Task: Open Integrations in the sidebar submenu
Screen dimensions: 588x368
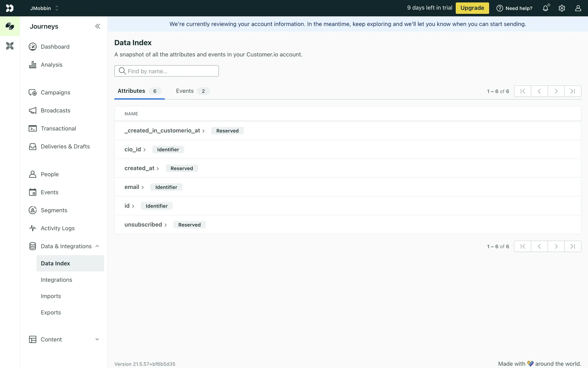Action: tap(56, 280)
